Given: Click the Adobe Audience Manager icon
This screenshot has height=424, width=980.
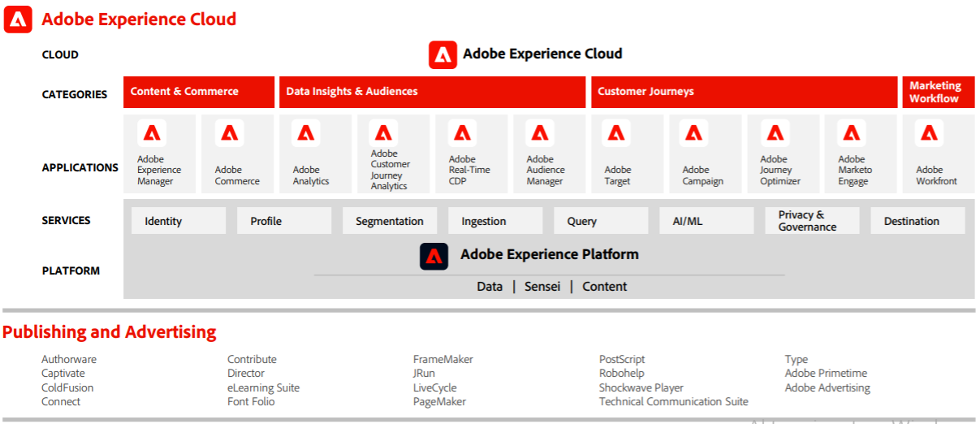Looking at the screenshot, I should click(x=540, y=132).
